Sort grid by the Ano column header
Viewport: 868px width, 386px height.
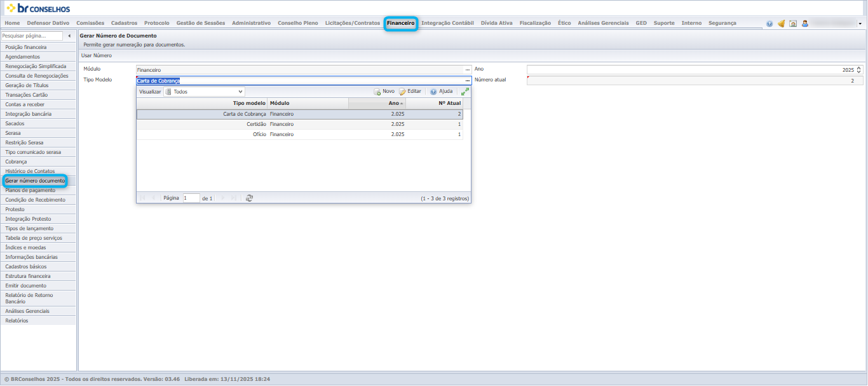pos(377,103)
